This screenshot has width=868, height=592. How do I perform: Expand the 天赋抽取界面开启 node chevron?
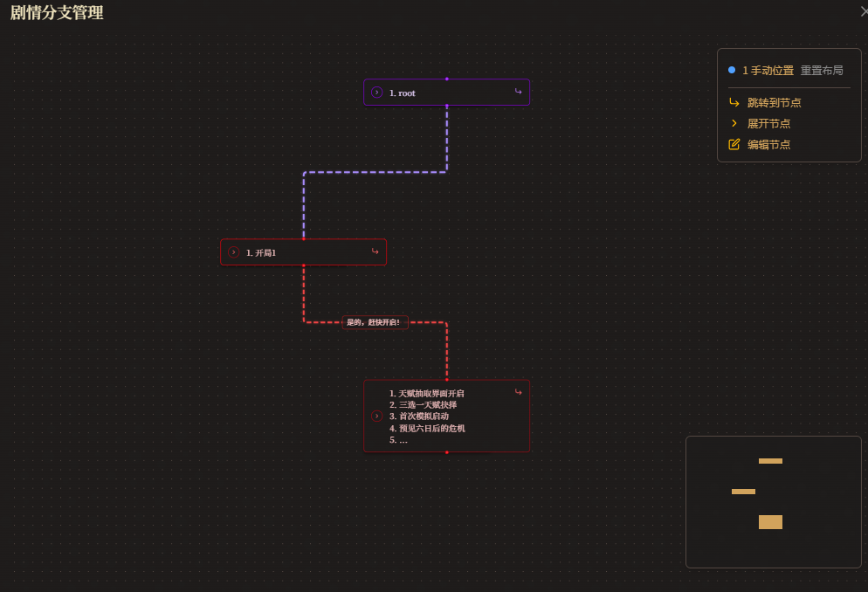pos(377,416)
